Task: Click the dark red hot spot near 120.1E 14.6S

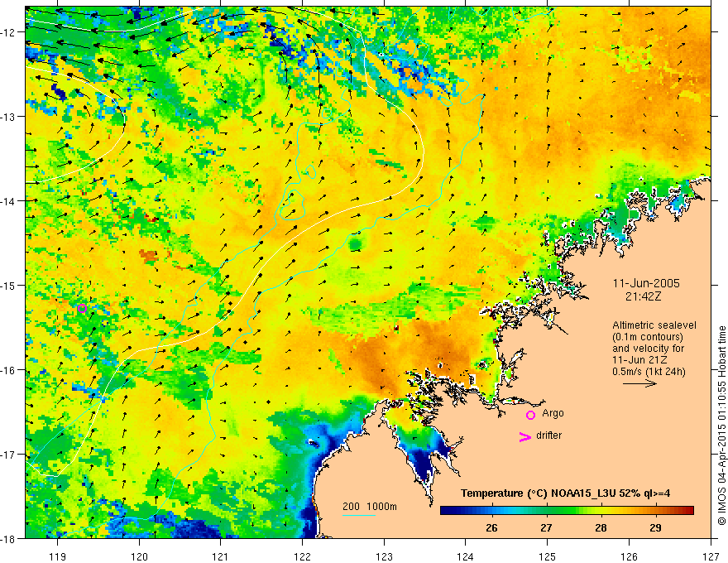Action: click(x=149, y=255)
